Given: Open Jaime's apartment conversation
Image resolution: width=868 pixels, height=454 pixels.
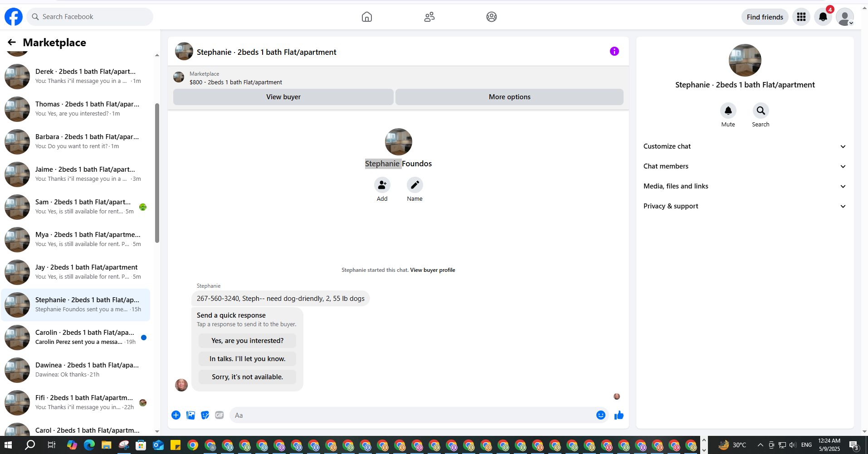Looking at the screenshot, I should click(x=76, y=174).
